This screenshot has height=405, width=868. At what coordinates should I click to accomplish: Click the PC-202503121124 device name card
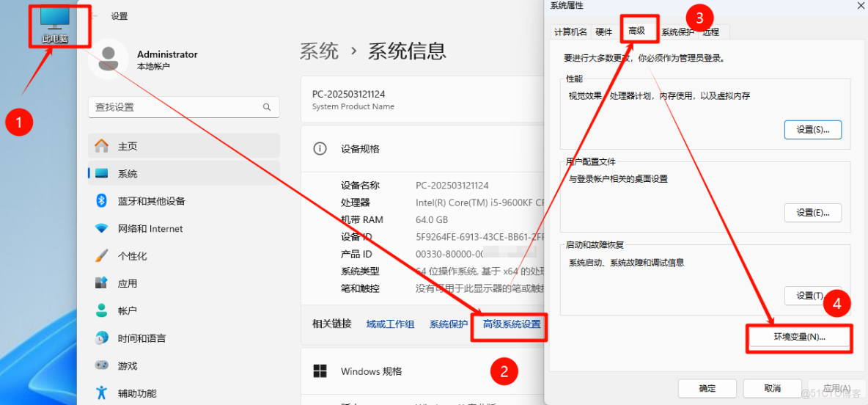pyautogui.click(x=424, y=99)
